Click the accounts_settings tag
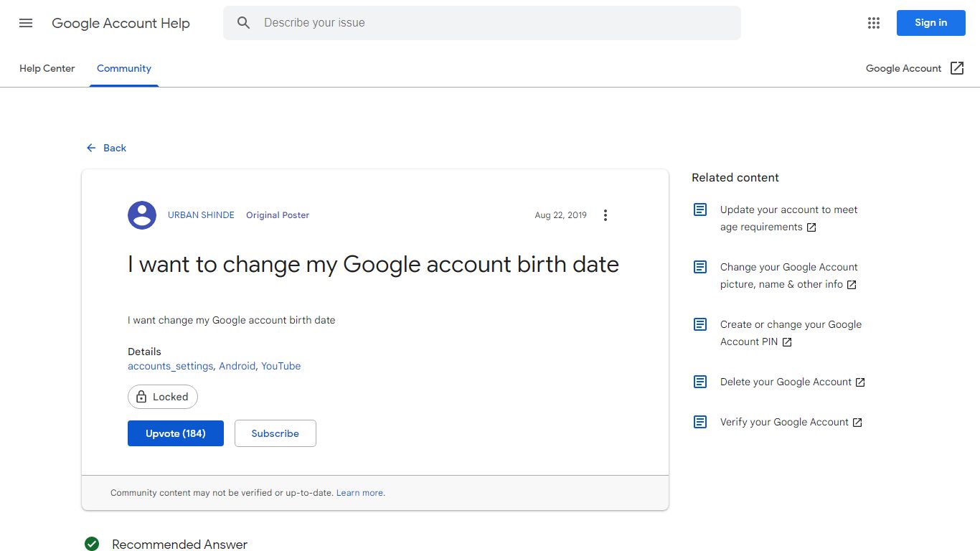 (170, 366)
